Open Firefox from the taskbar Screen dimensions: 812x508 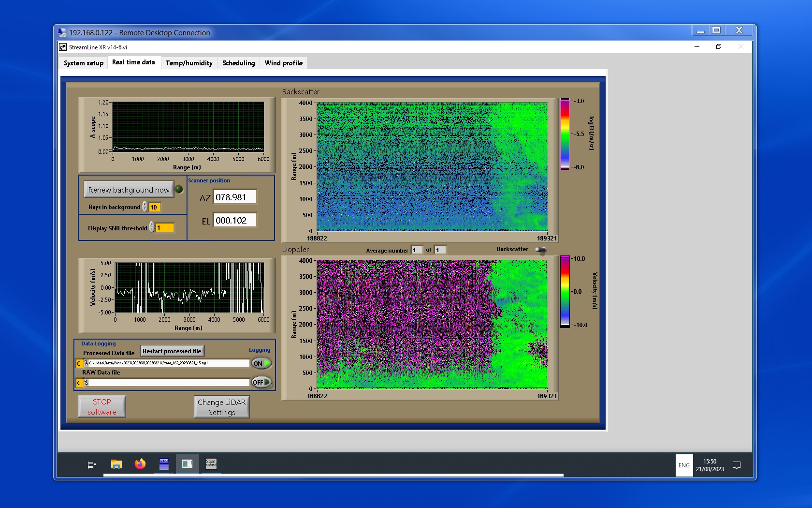(140, 464)
